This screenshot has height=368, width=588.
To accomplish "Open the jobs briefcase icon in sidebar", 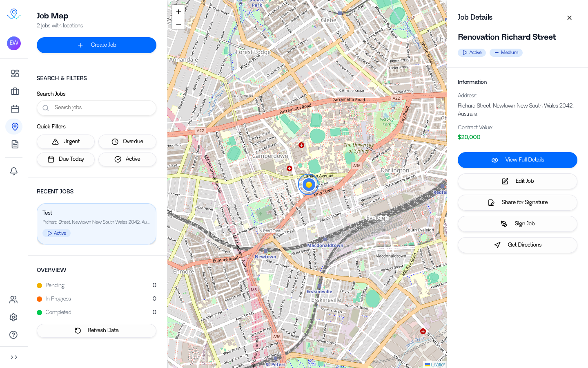I will 15,91.
